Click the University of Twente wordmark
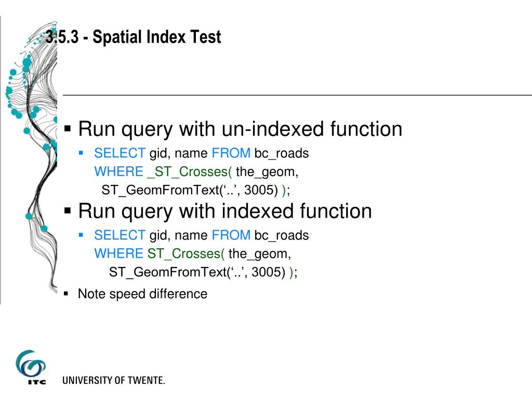 (114, 380)
